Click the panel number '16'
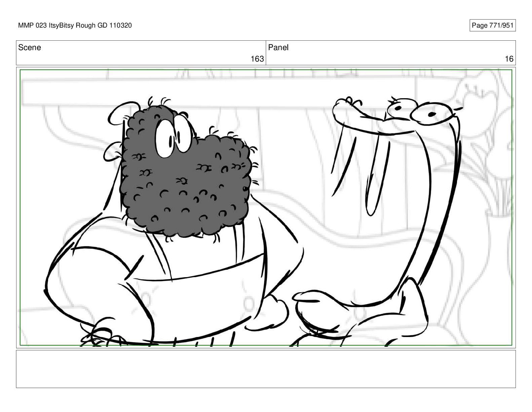This screenshot has width=532, height=412. click(509, 59)
